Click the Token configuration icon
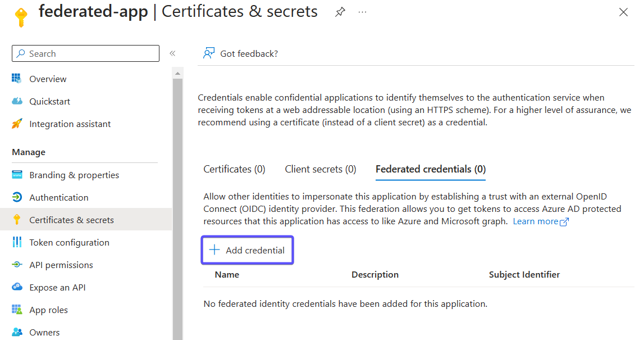Screen dimensions: 644x340 point(17,242)
